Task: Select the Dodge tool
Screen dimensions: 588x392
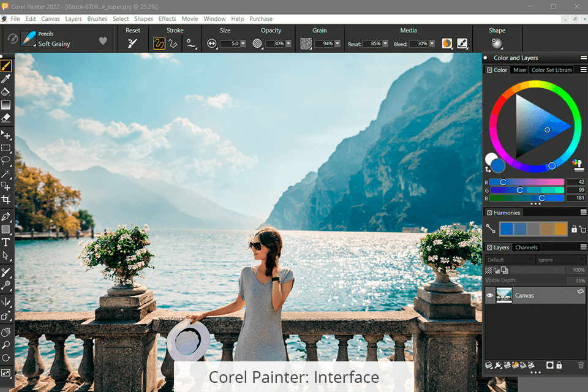Action: coord(6,285)
